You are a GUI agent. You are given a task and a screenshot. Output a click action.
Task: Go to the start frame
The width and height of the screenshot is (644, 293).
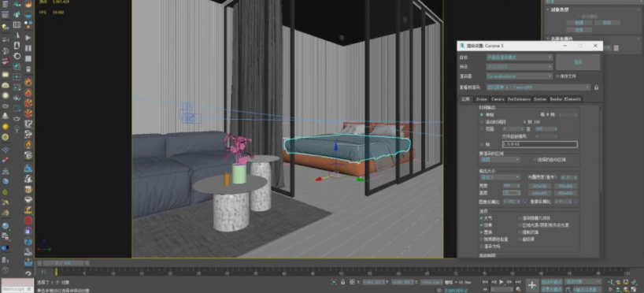point(486,282)
